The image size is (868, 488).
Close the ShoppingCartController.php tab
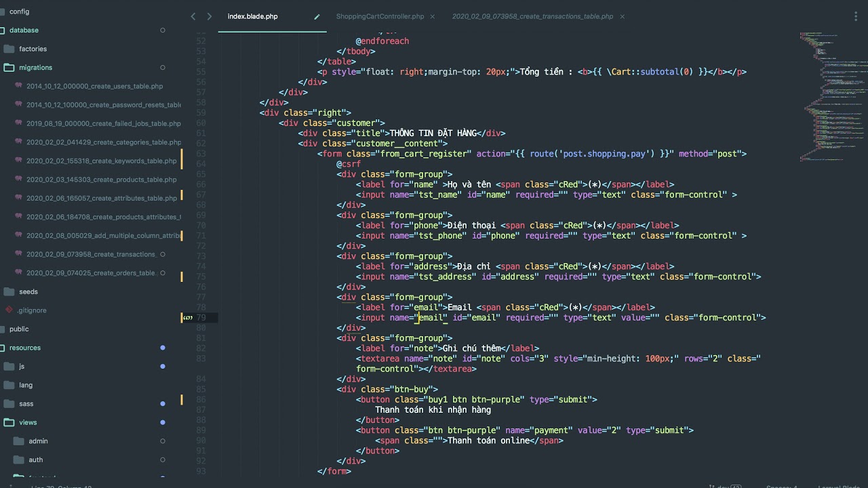point(433,16)
